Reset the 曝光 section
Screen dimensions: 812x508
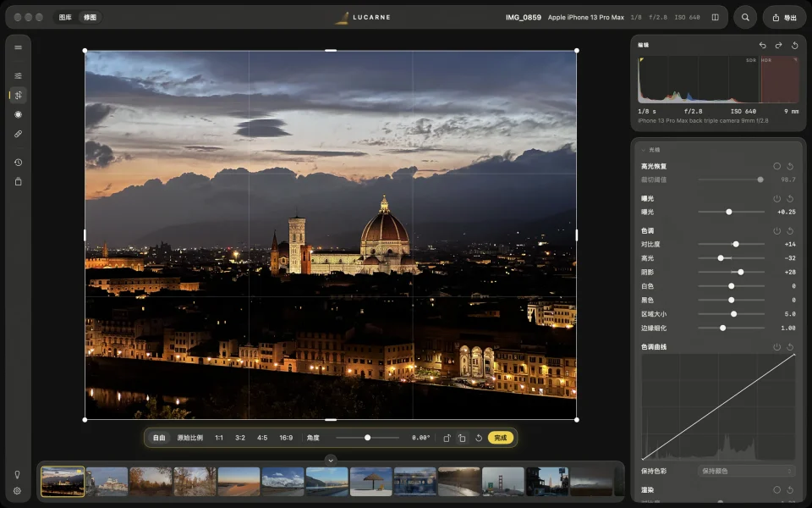(790, 198)
